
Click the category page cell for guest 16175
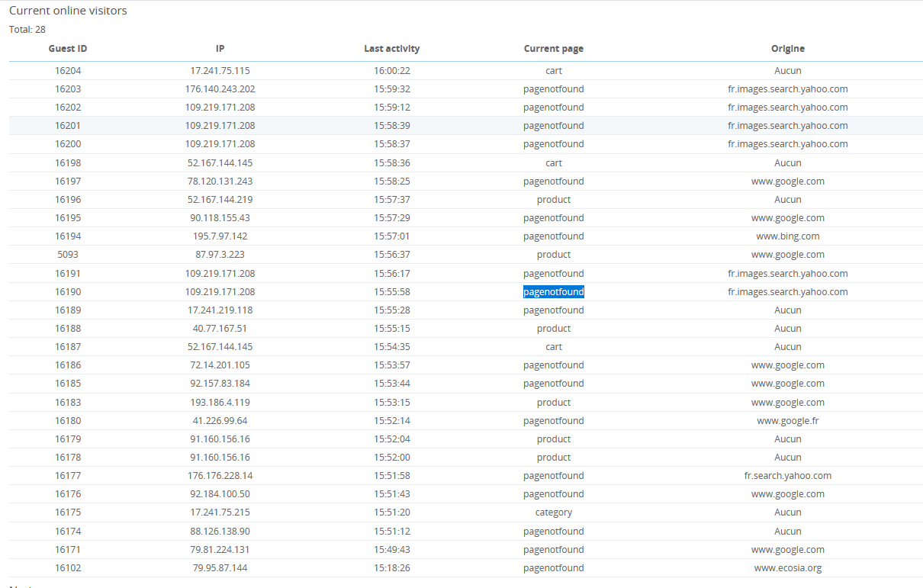[x=554, y=512]
